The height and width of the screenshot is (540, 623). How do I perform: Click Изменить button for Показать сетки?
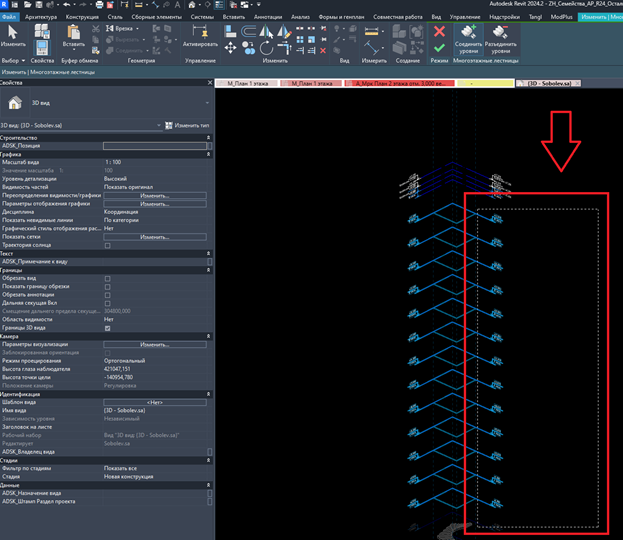[155, 237]
